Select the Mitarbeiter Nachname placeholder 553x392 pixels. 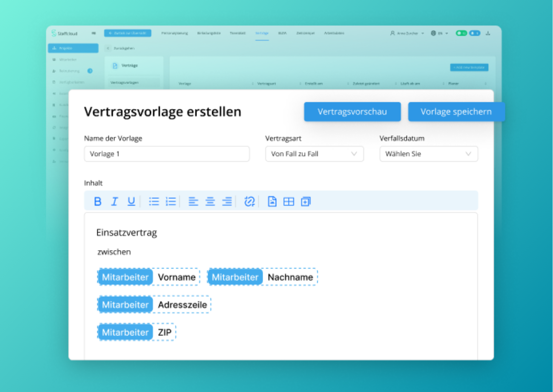(x=262, y=277)
